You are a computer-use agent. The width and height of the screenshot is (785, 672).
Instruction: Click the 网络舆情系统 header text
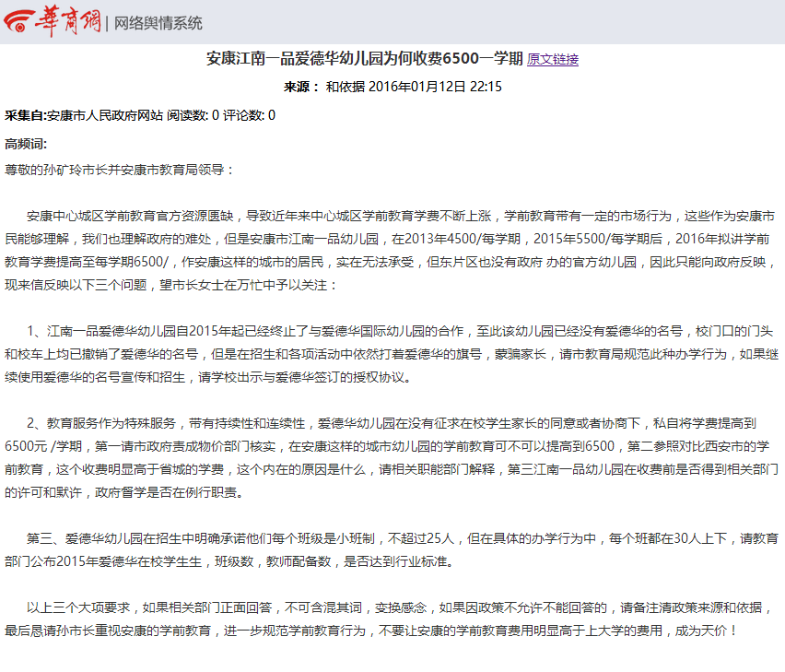158,23
